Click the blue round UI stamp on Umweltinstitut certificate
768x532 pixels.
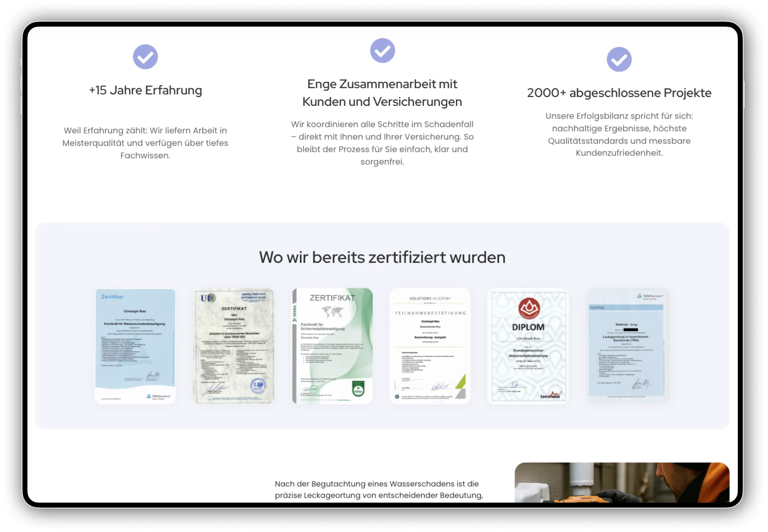tap(257, 385)
